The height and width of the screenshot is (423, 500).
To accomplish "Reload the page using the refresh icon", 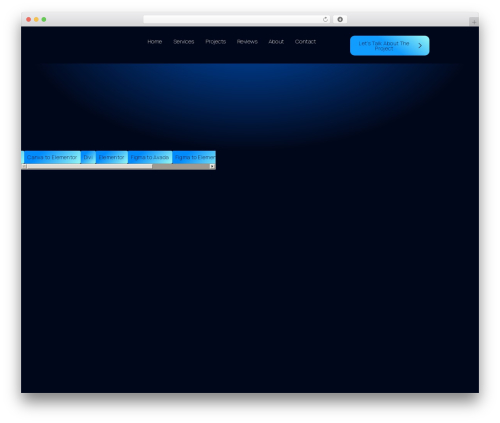I will click(325, 19).
